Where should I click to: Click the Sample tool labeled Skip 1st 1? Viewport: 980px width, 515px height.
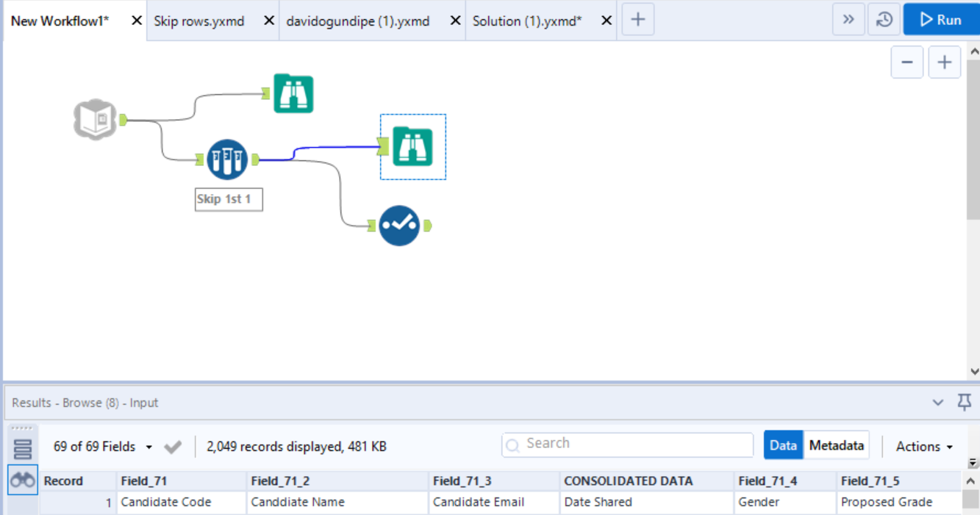pos(227,158)
